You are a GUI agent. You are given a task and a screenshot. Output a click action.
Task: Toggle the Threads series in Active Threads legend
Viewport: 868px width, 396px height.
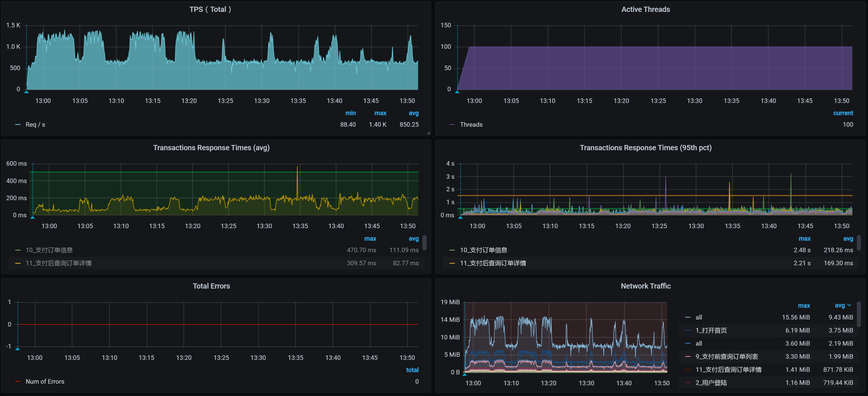(x=471, y=125)
